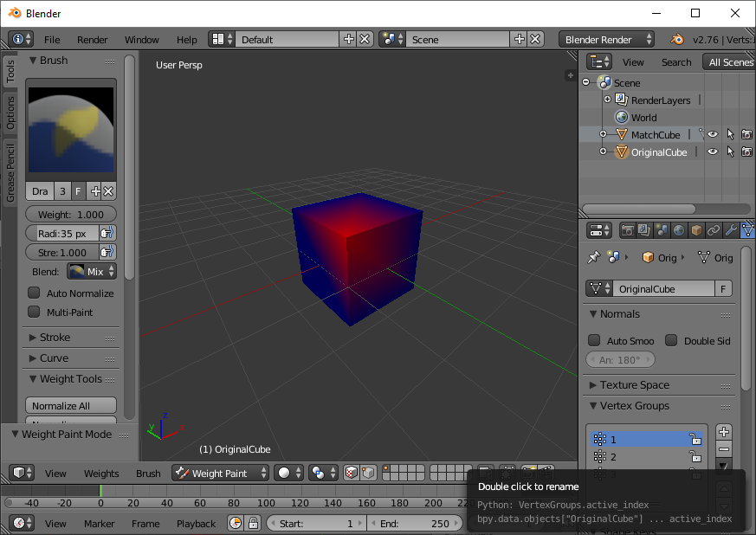756x535 pixels.
Task: Open the Outliner View menu
Action: (632, 62)
